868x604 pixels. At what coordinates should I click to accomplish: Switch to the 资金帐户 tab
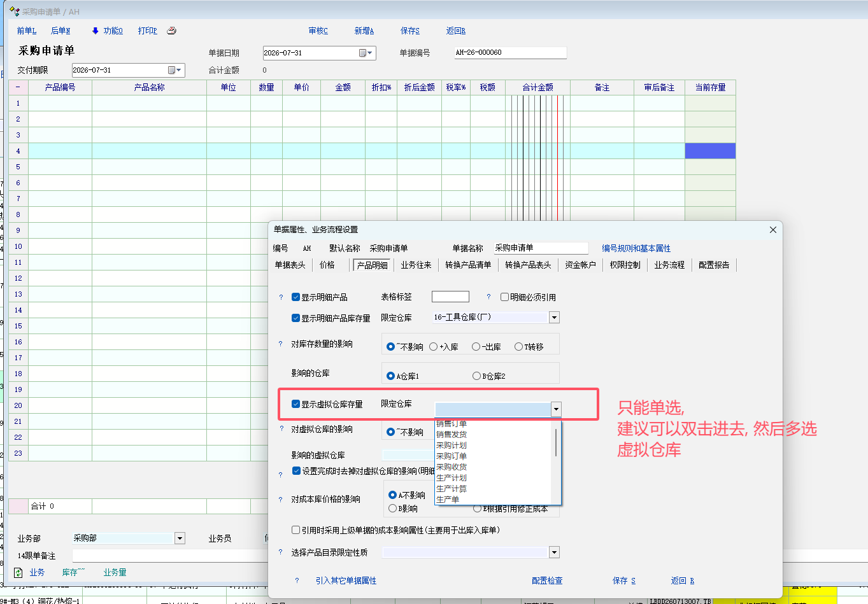(581, 265)
